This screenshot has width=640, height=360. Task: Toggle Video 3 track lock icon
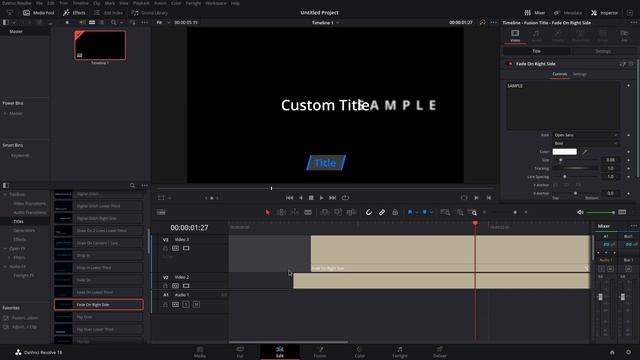coord(165,248)
